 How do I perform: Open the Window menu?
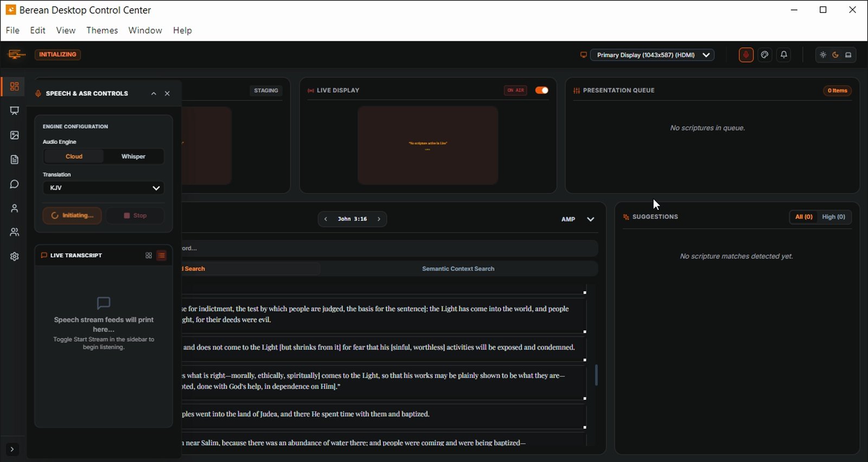[x=145, y=30]
